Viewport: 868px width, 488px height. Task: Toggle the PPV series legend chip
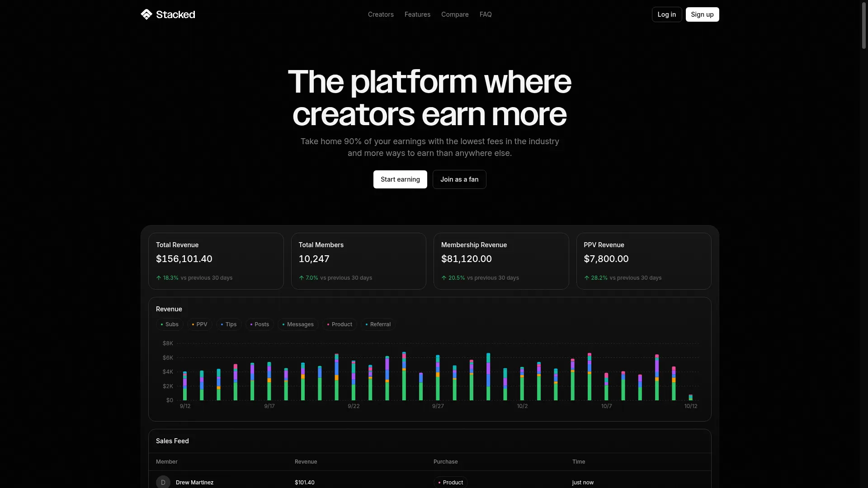tap(199, 324)
